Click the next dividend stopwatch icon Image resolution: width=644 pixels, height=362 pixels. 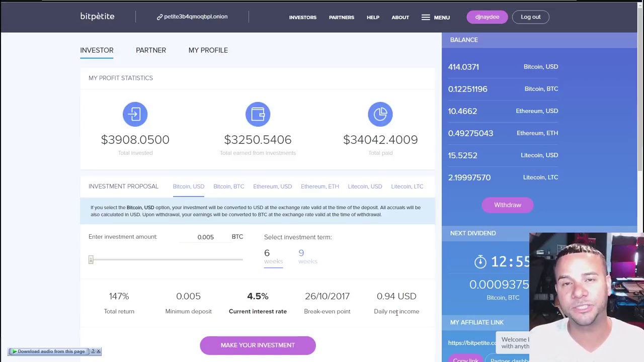pyautogui.click(x=480, y=261)
